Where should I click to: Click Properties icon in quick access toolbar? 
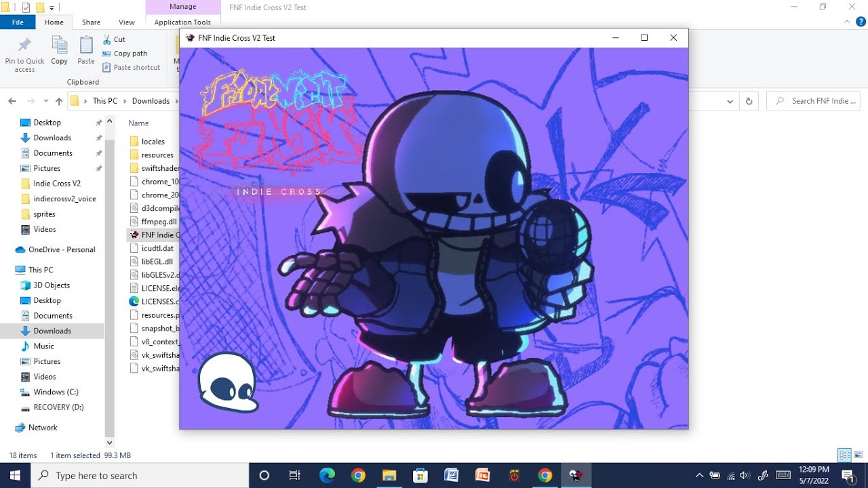tap(26, 7)
